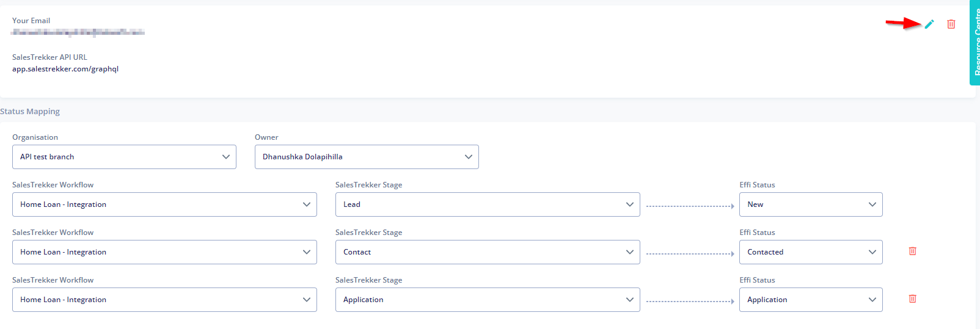Image resolution: width=980 pixels, height=329 pixels.
Task: Click the pencil edit icon
Action: (929, 24)
